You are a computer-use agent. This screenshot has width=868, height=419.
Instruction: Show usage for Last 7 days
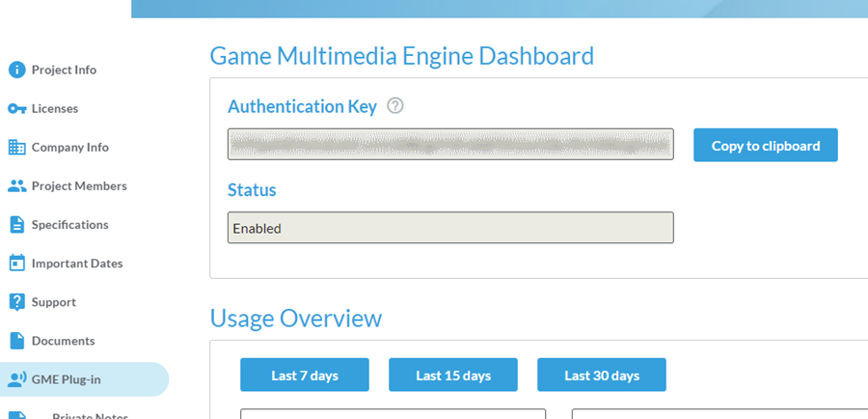point(305,375)
